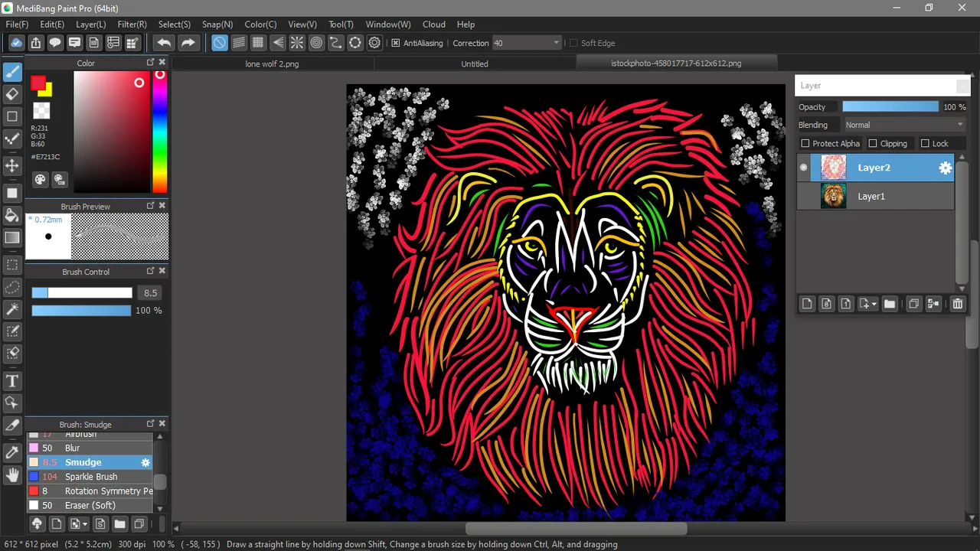The image size is (980, 551).
Task: Select the Shape brush tool
Action: click(x=12, y=116)
